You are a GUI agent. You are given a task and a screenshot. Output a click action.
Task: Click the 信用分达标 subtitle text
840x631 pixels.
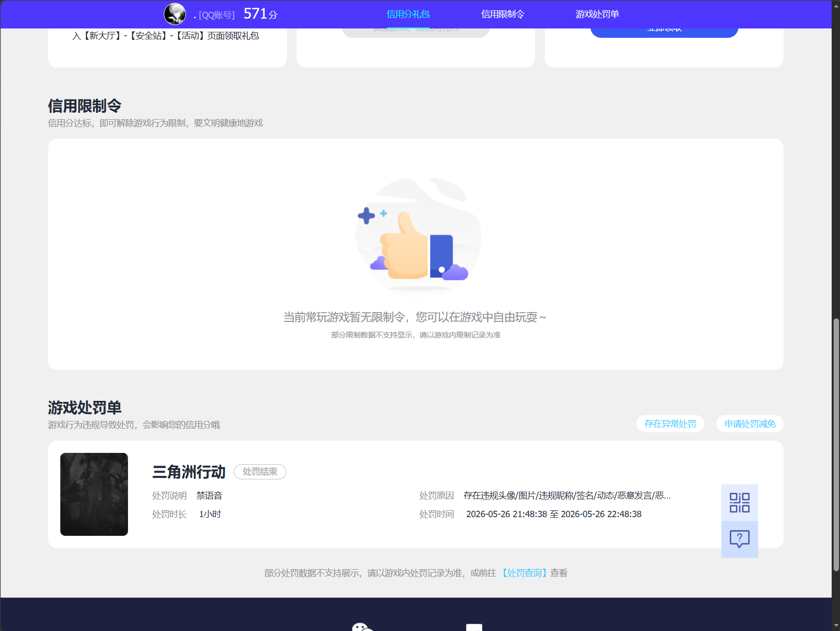point(155,123)
